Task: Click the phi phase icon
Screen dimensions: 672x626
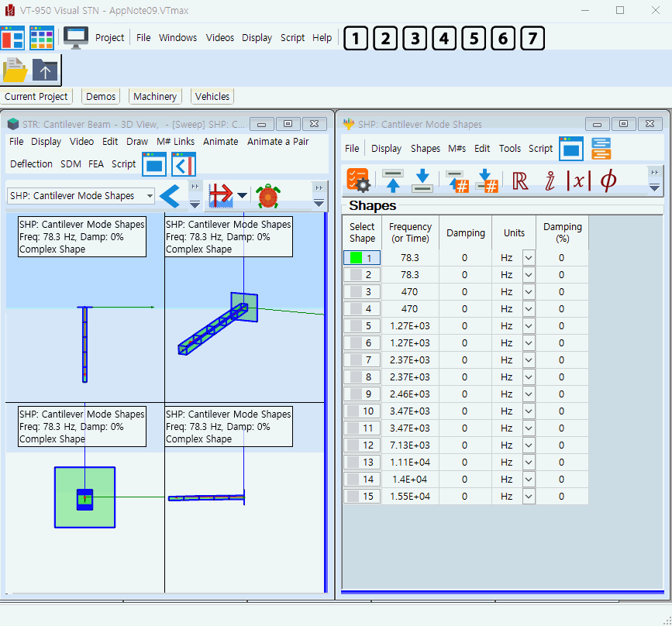Action: [608, 181]
